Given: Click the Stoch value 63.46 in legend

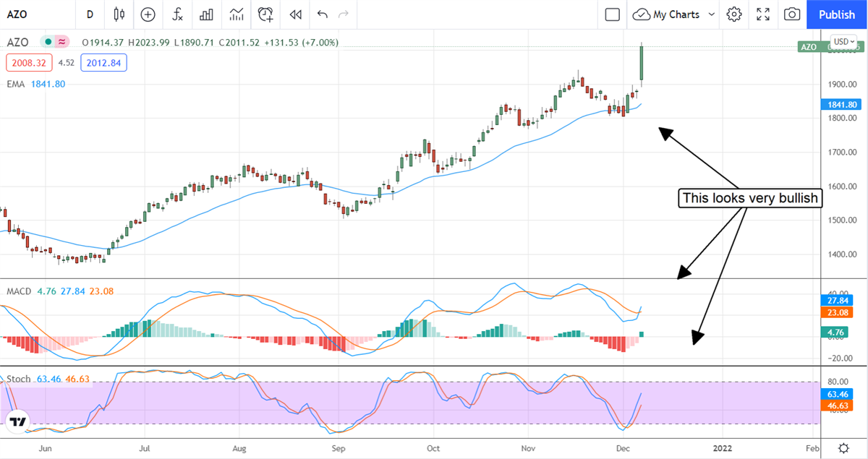Looking at the screenshot, I should pos(48,378).
